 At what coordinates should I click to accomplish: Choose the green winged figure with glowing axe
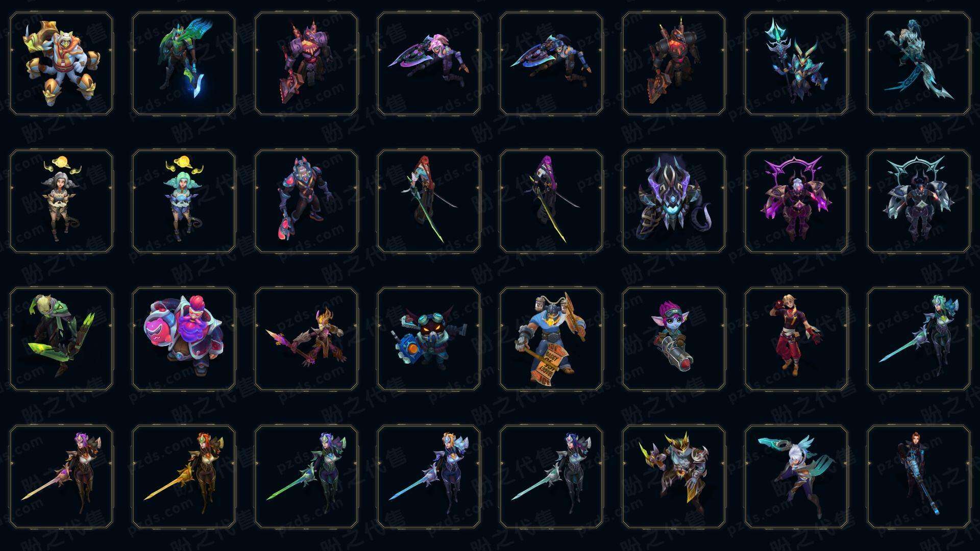[x=184, y=64]
